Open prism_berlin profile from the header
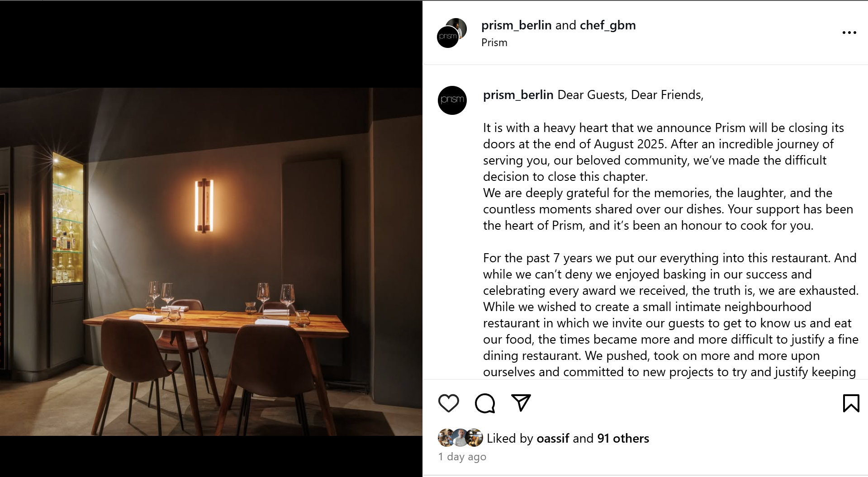The image size is (868, 477). pos(516,25)
